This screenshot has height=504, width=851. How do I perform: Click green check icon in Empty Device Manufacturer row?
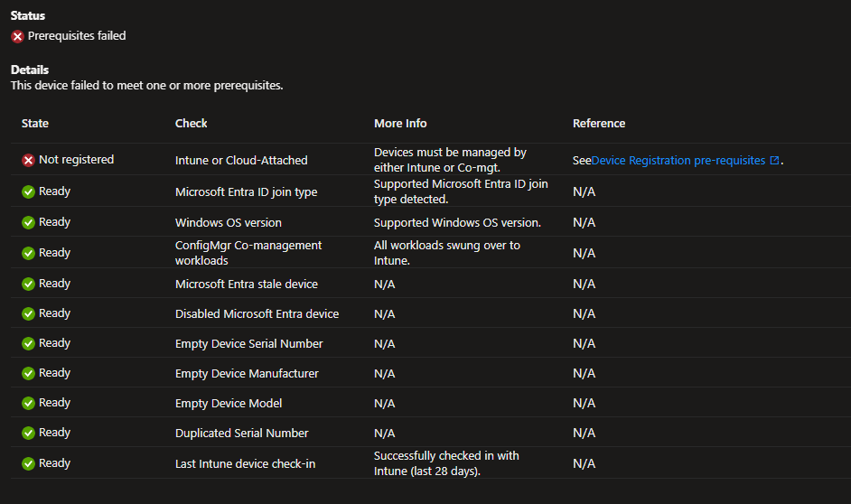click(28, 373)
